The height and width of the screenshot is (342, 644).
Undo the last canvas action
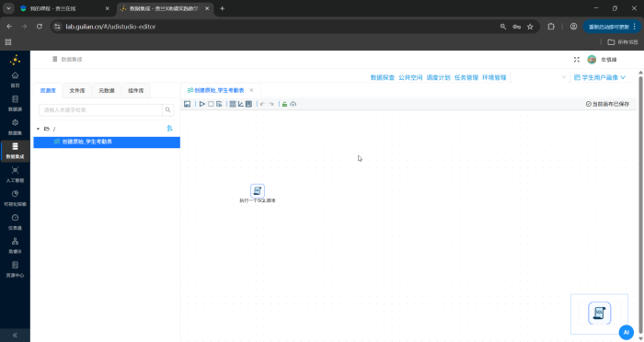point(262,104)
